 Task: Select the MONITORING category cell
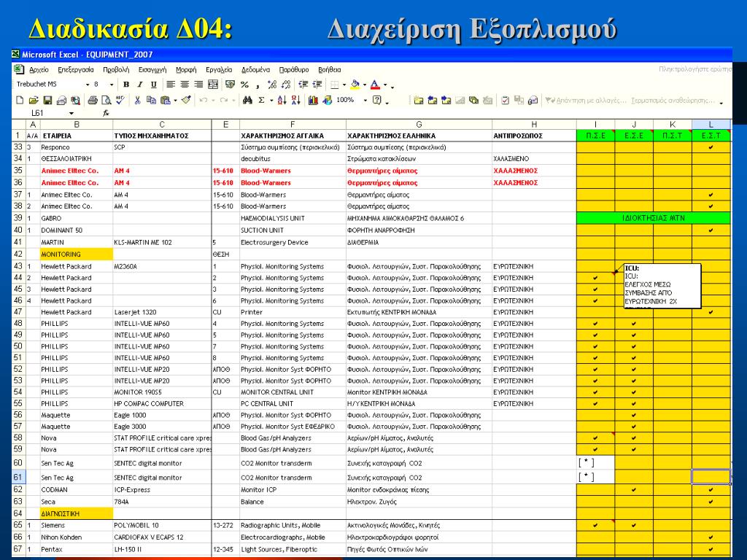click(76, 254)
